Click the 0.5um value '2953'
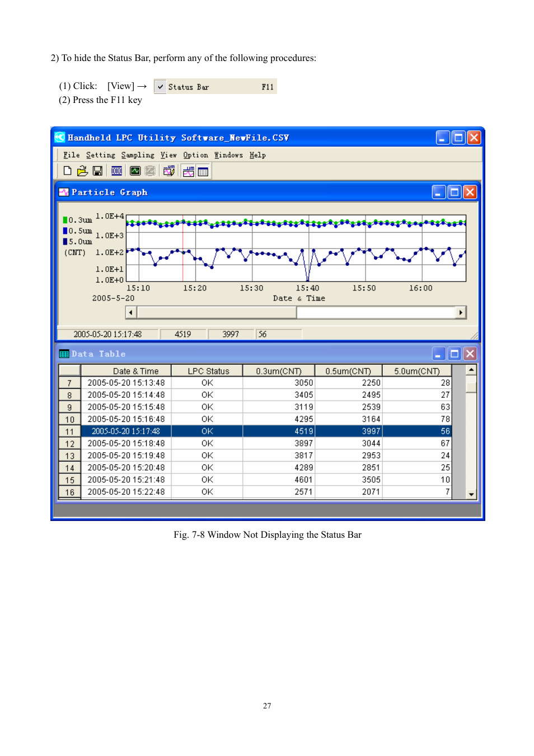 point(348,456)
